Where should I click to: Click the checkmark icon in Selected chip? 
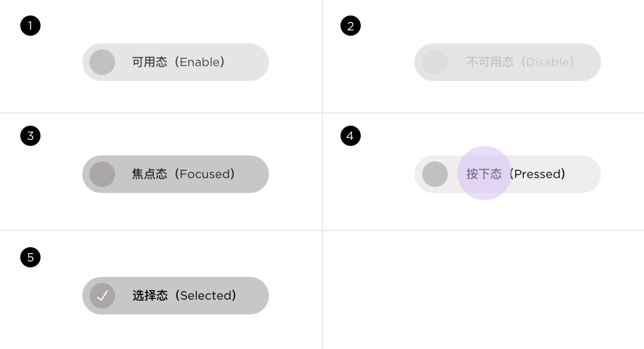click(x=103, y=295)
